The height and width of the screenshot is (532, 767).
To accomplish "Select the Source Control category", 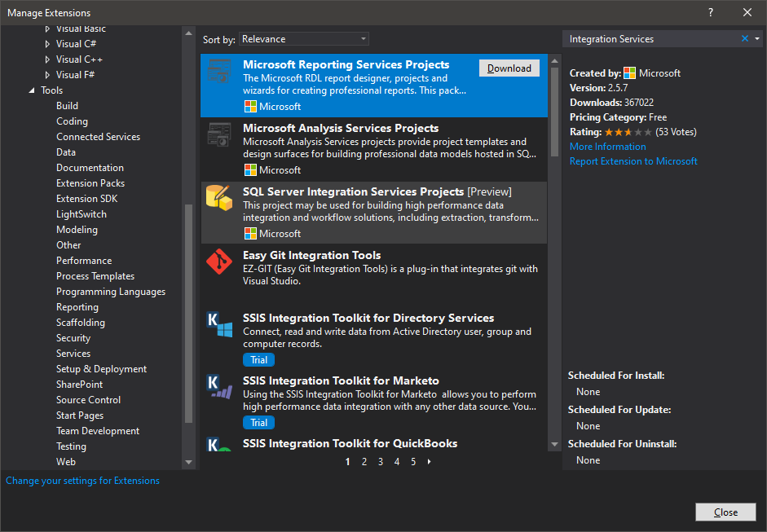I will pos(88,400).
